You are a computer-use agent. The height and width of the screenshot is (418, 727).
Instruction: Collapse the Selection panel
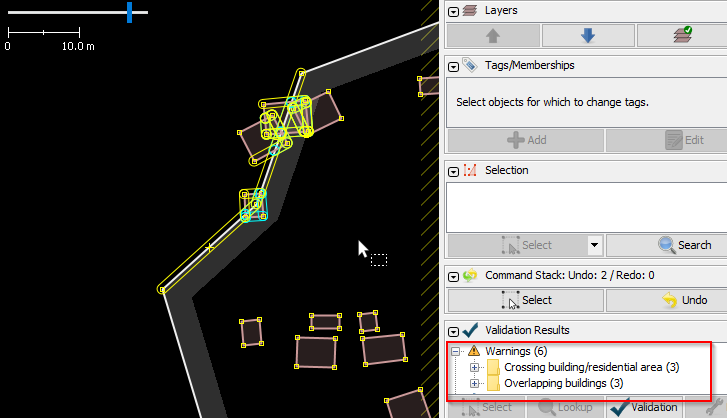[x=453, y=171]
